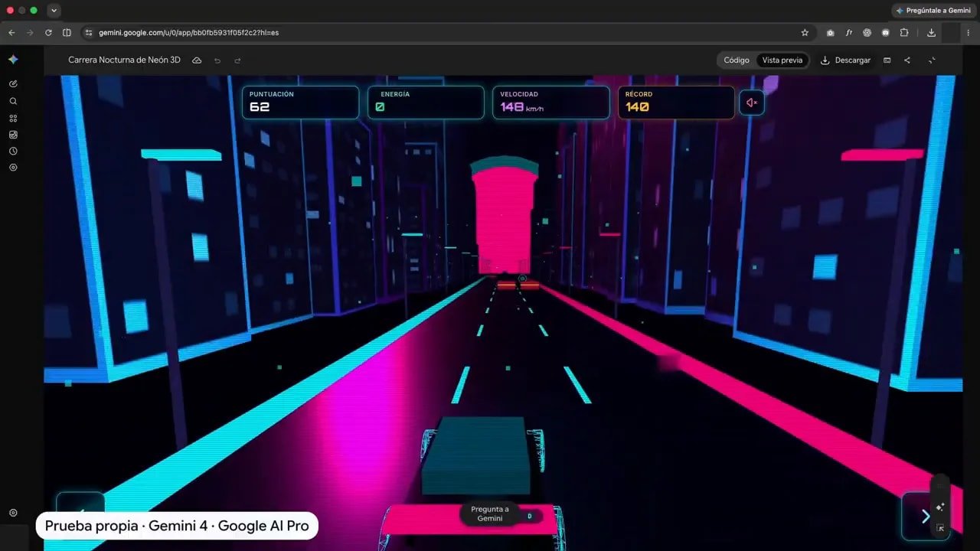Viewport: 980px width, 551px height.
Task: View site information in the address bar
Action: pyautogui.click(x=88, y=33)
